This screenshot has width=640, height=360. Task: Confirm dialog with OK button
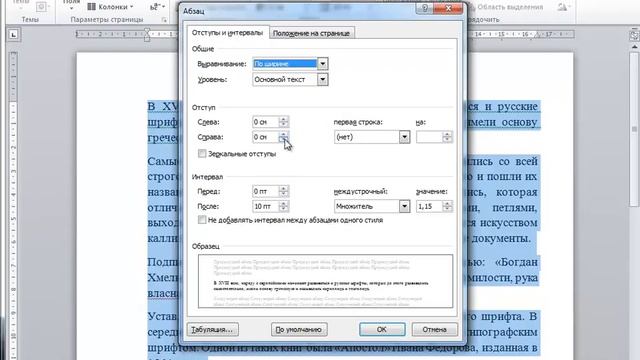(382, 329)
